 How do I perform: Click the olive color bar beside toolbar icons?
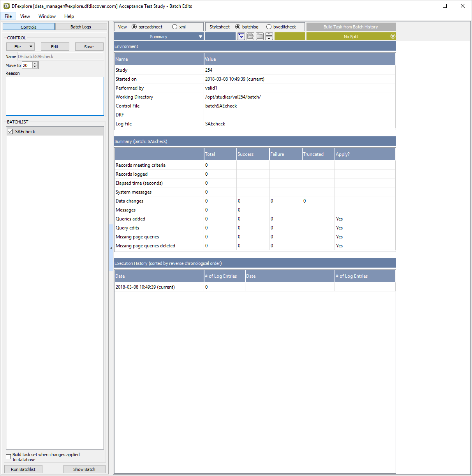tap(290, 36)
